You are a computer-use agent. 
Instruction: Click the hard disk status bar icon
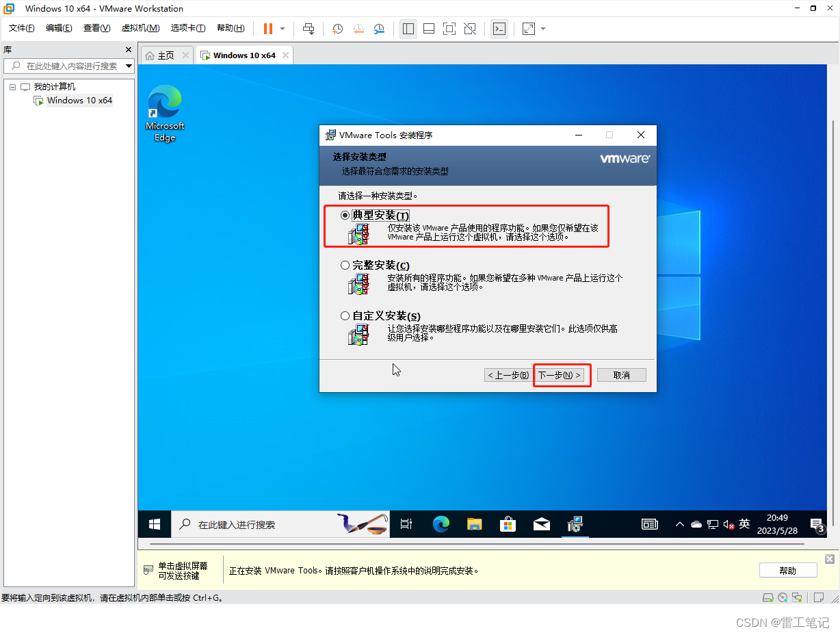pos(768,598)
